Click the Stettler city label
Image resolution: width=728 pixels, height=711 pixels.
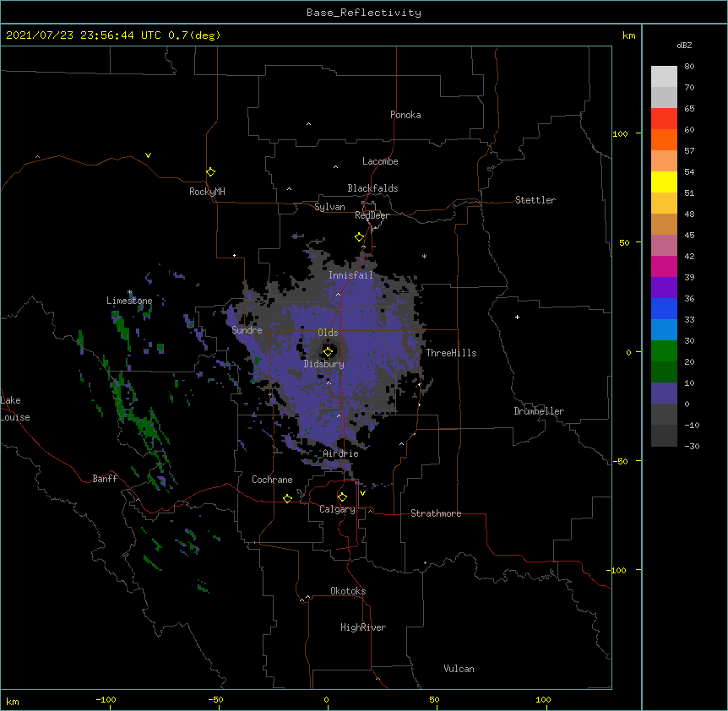click(x=535, y=200)
